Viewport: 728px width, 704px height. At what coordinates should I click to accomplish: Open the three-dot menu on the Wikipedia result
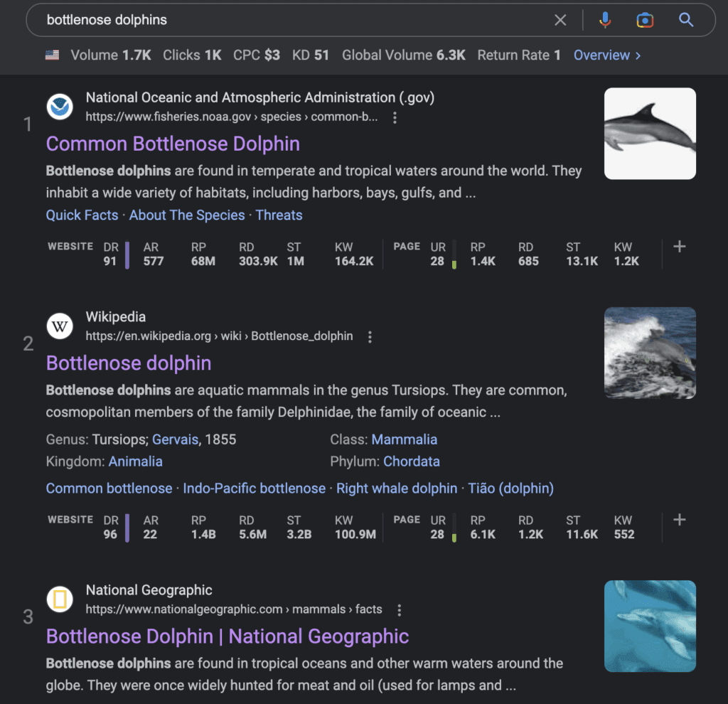click(370, 336)
